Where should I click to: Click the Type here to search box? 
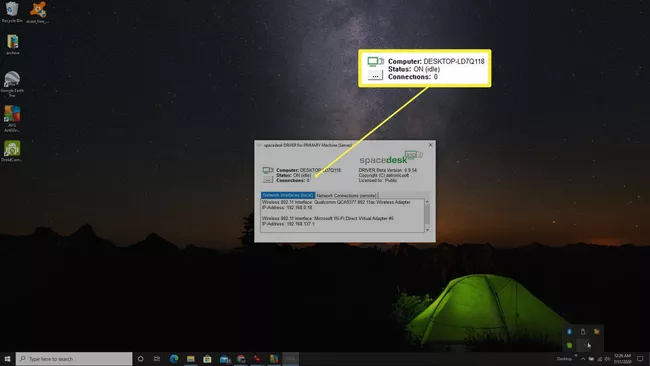(x=74, y=359)
